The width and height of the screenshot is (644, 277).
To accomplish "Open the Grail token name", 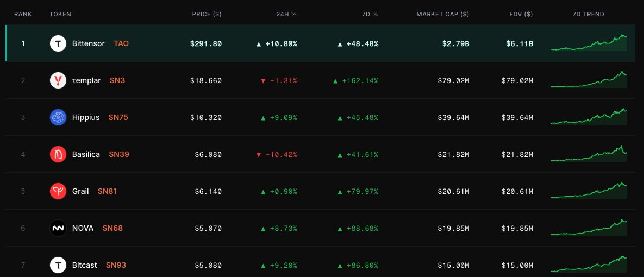I will coord(80,191).
